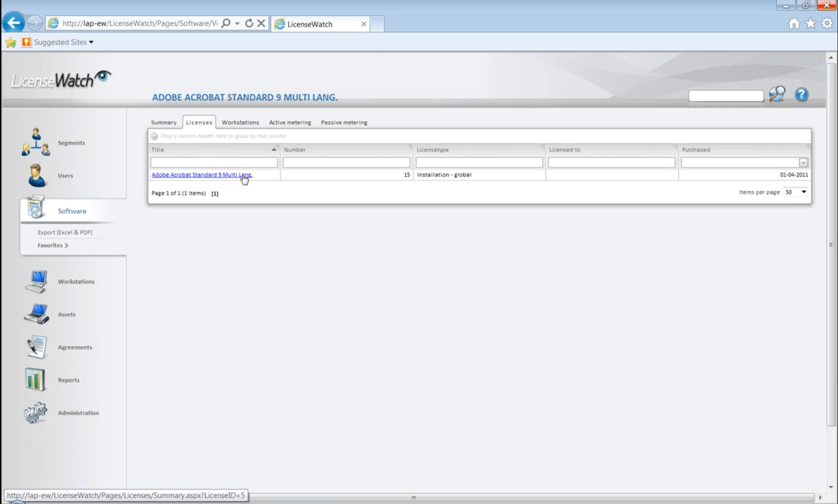The height and width of the screenshot is (504, 838).
Task: Open a new browser tab
Action: (377, 24)
